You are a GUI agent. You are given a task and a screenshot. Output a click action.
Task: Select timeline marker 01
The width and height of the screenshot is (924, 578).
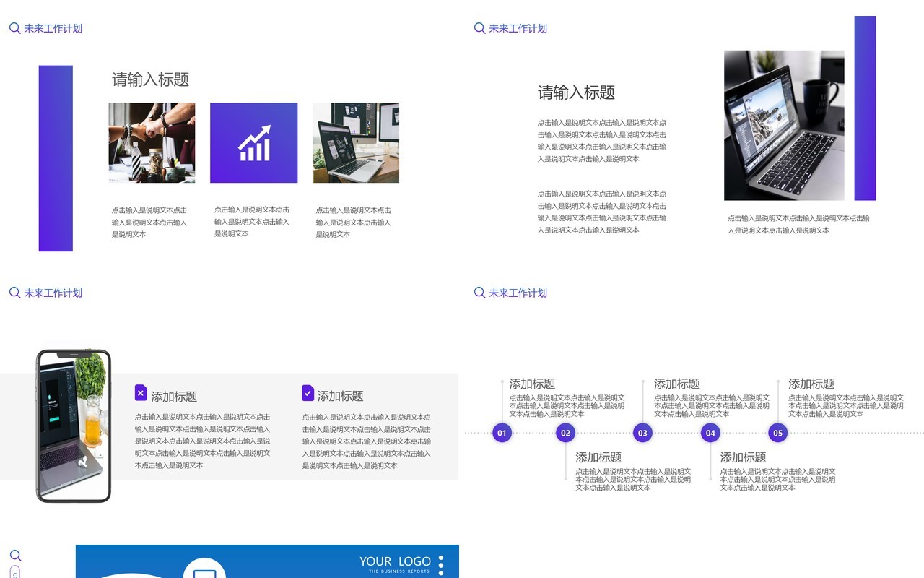502,433
